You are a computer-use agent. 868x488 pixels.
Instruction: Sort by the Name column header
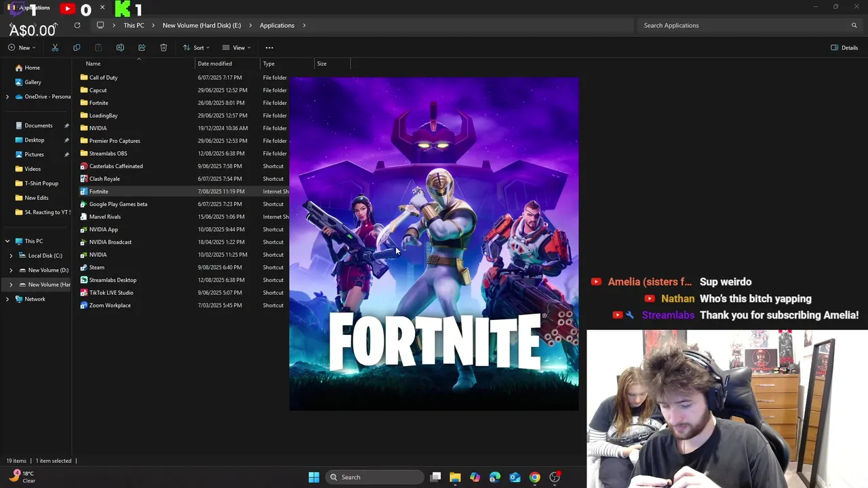pos(93,64)
